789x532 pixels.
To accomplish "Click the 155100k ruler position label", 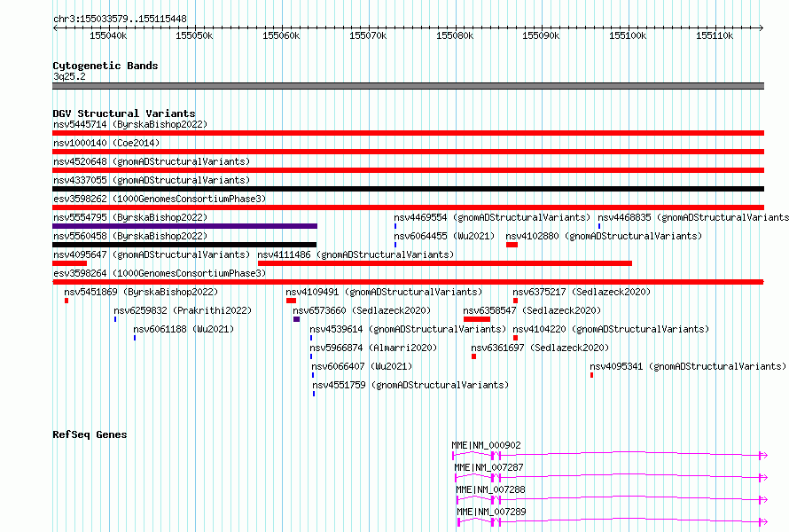I will tap(628, 36).
